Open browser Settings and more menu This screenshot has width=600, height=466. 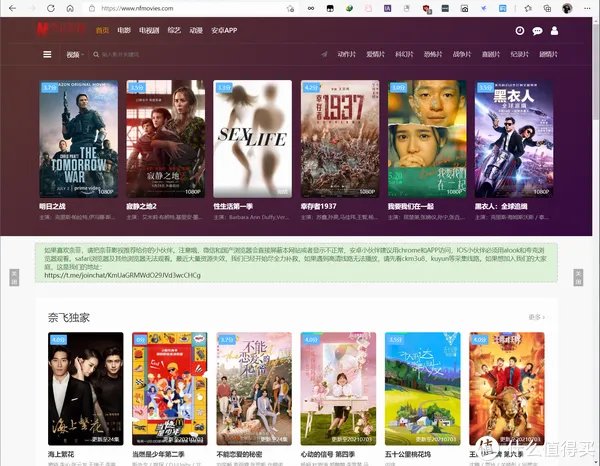[587, 8]
